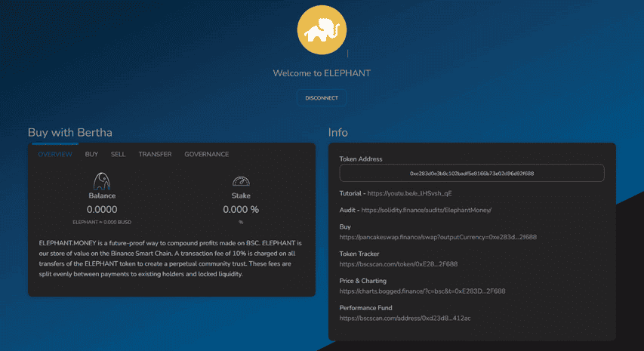Open the PancakeSwap buy link
Image resolution: width=644 pixels, height=351 pixels.
point(438,237)
